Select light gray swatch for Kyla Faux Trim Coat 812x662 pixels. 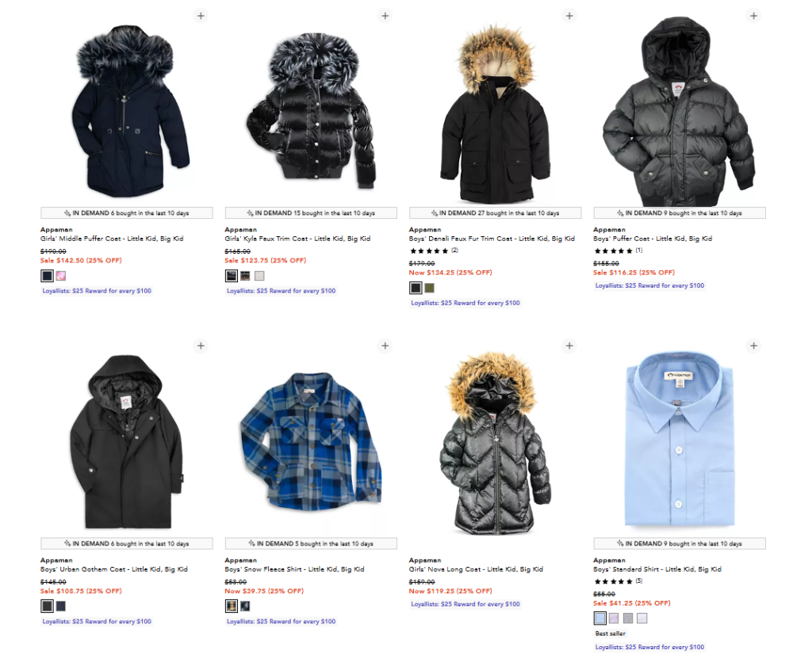[259, 276]
